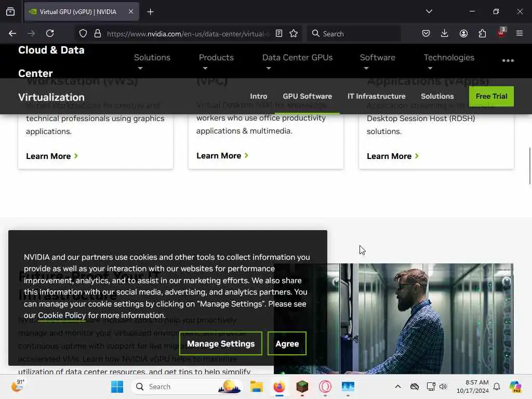Viewport: 532px width, 399px height.
Task: Open the Opera browser taskbar icon
Action: (x=325, y=387)
